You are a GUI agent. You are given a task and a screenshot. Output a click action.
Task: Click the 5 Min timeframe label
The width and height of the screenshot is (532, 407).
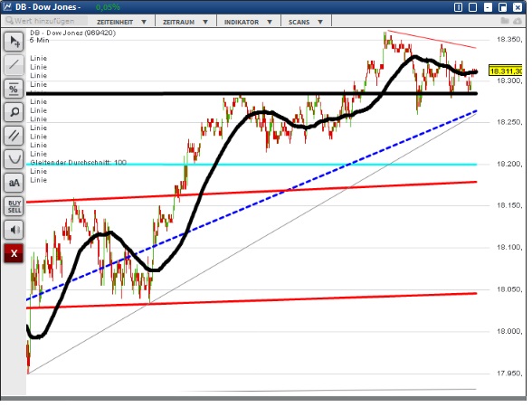(x=40, y=41)
